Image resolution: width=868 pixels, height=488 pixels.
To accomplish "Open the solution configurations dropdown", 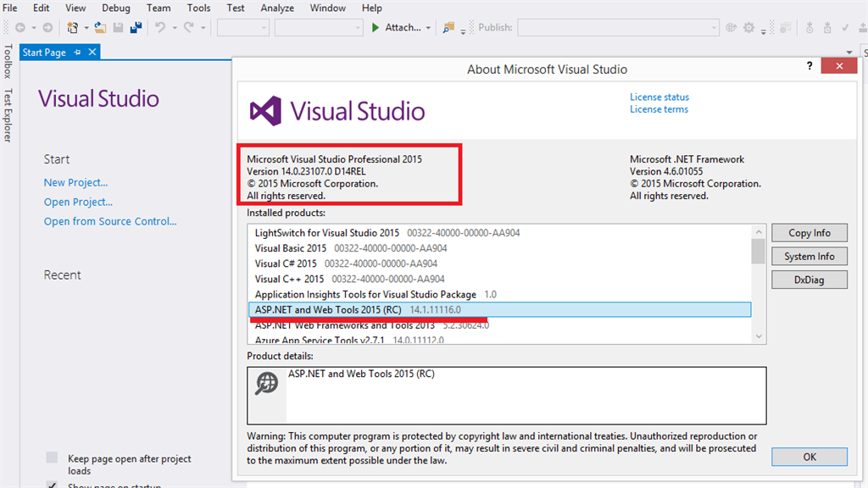I will pos(243,28).
